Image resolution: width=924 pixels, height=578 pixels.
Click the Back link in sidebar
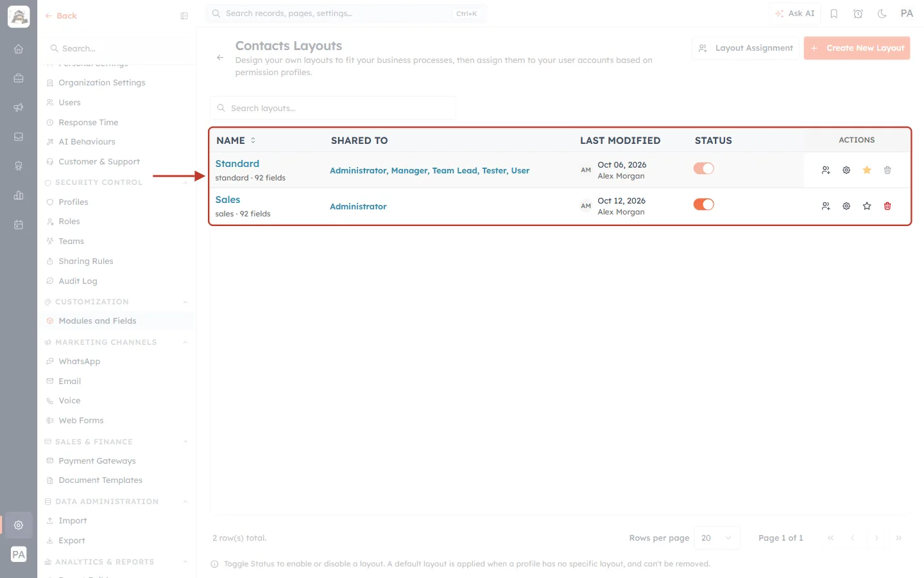pos(61,16)
